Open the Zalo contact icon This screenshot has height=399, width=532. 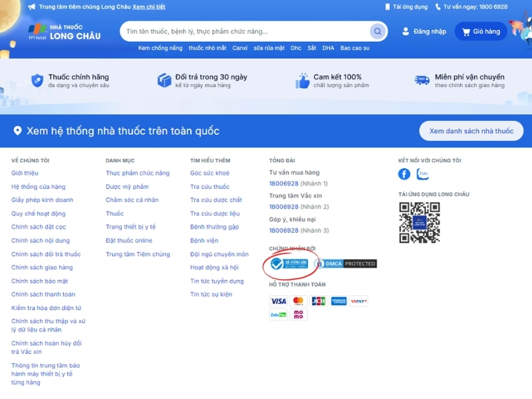coord(422,174)
